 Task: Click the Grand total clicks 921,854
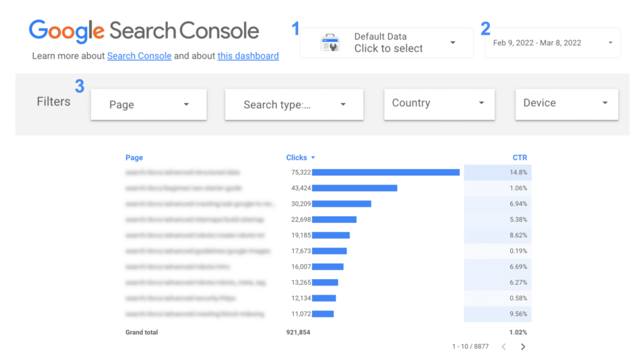pos(298,332)
